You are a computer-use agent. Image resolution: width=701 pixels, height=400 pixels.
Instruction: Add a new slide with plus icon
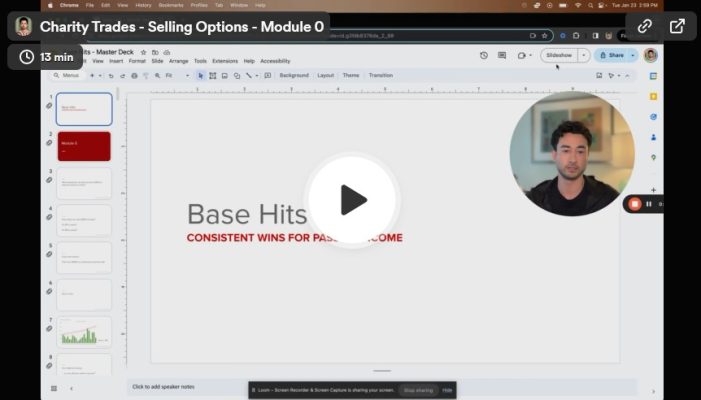tap(92, 76)
